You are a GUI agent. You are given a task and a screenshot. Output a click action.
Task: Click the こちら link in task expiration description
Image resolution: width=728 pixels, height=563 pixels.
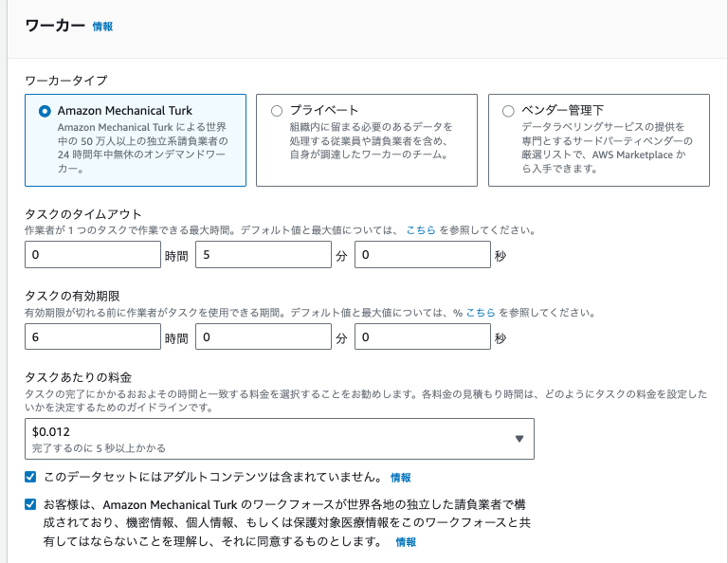(481, 313)
